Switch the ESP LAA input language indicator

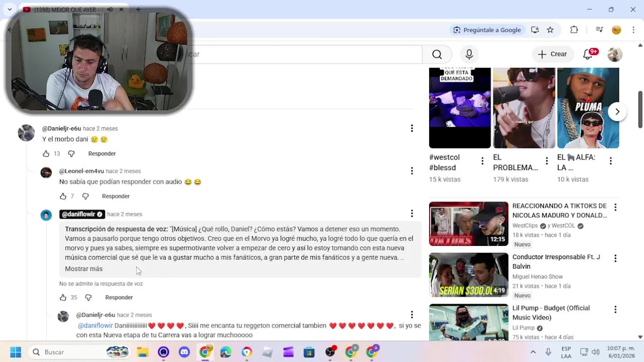[x=566, y=352]
